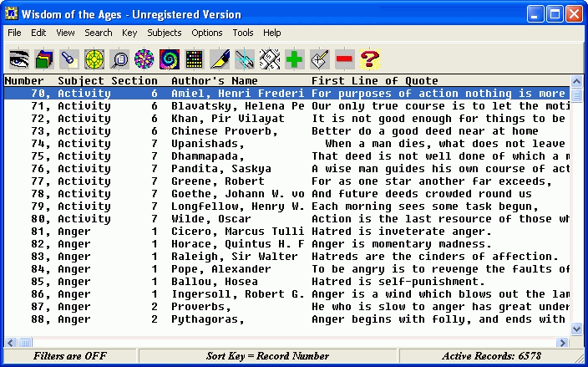Click the eye icon in the toolbar
The height and width of the screenshot is (367, 588).
point(18,59)
